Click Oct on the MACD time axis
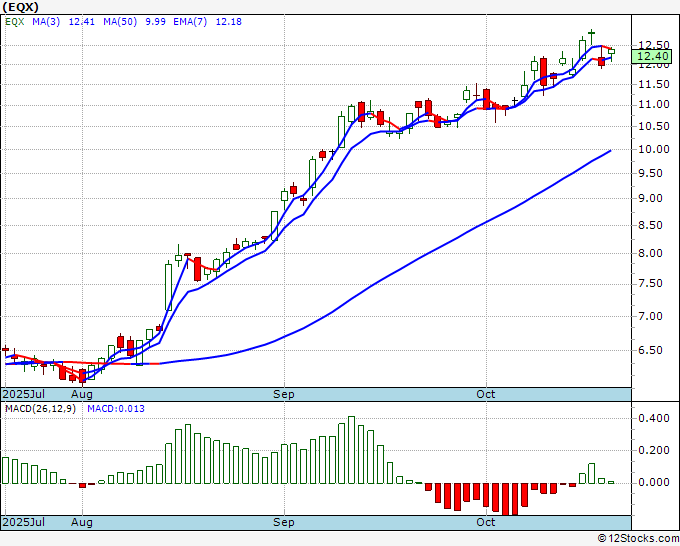The height and width of the screenshot is (546, 680). click(x=486, y=522)
